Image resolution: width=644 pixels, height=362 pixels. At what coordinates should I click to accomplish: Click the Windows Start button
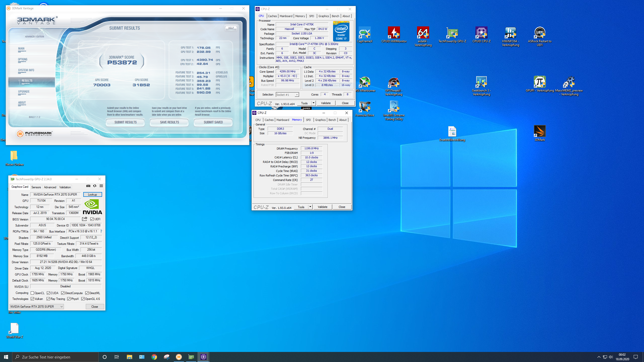point(6,357)
